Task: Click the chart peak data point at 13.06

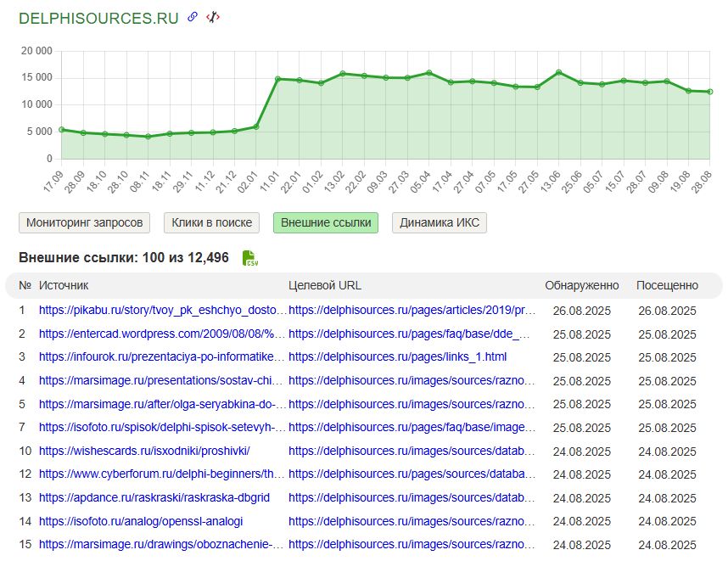Action: [558, 72]
